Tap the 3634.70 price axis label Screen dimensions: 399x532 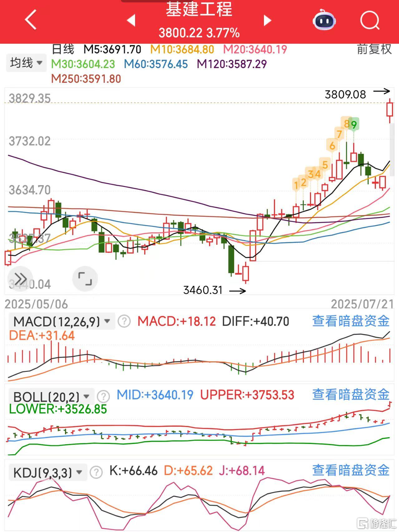pyautogui.click(x=30, y=190)
